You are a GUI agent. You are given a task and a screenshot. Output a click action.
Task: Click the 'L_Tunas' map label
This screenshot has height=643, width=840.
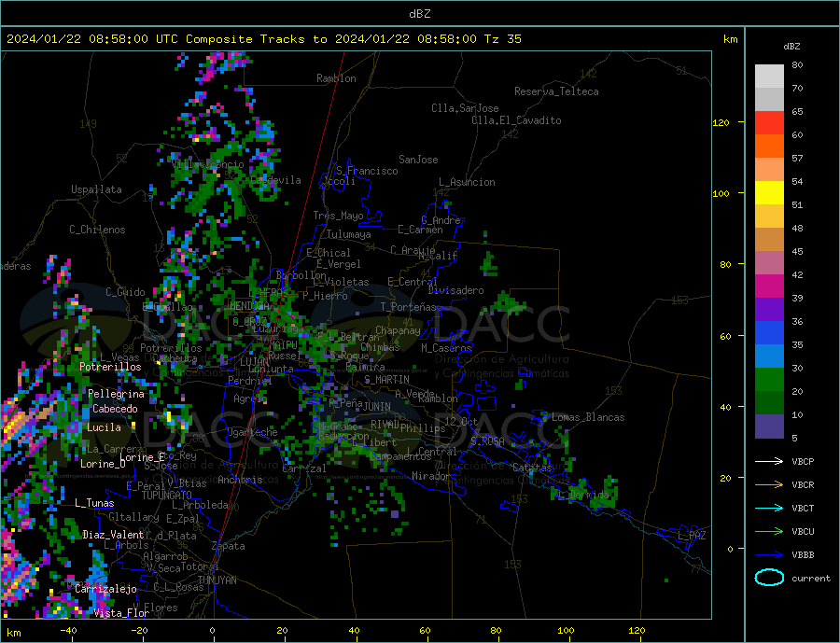[94, 503]
